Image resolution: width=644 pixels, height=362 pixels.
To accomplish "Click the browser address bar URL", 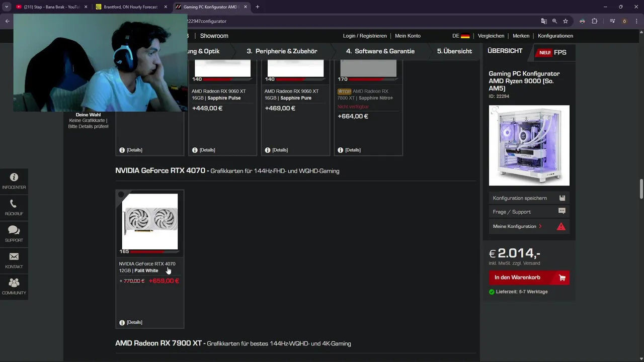I will coord(207,21).
